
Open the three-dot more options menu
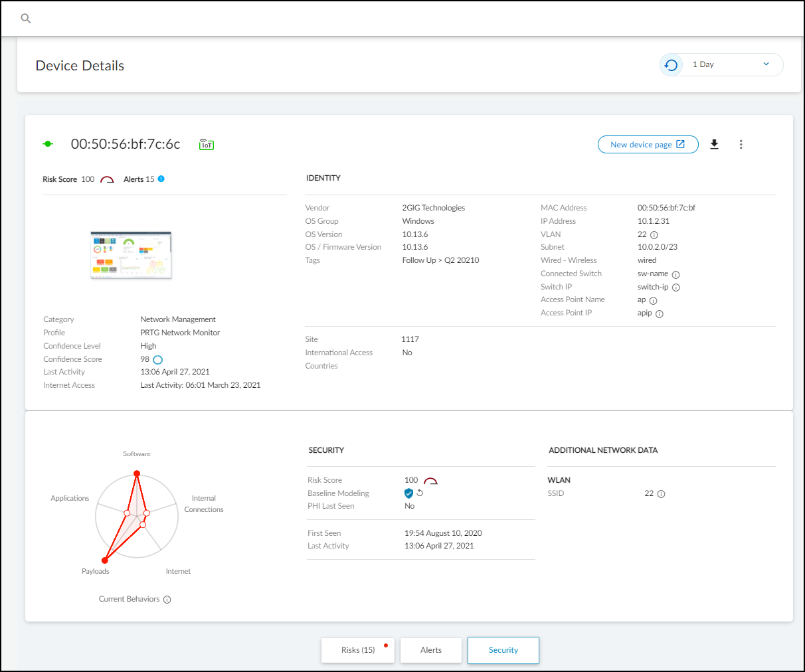(x=741, y=144)
